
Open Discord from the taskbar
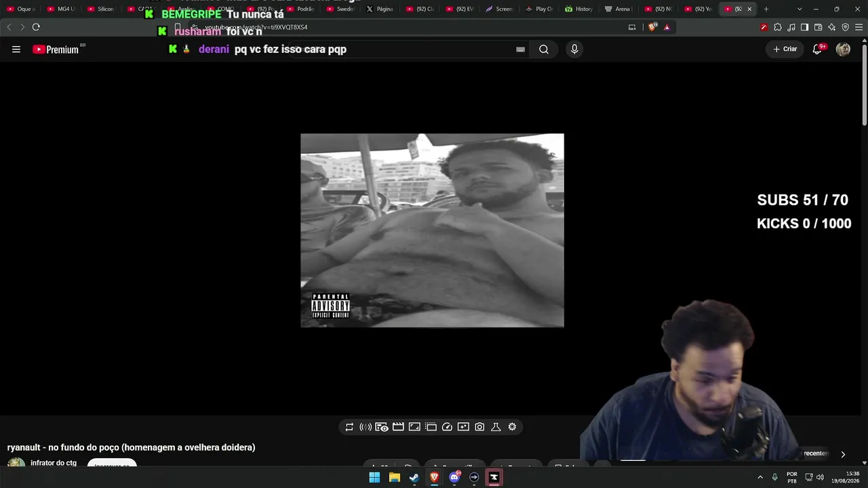point(454,477)
